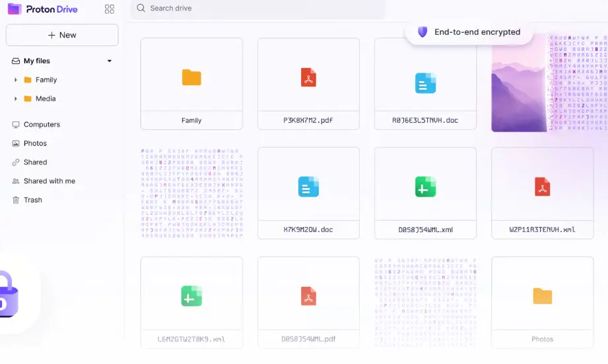This screenshot has height=364, width=608.
Task: Open the Shared section
Action: pos(35,162)
